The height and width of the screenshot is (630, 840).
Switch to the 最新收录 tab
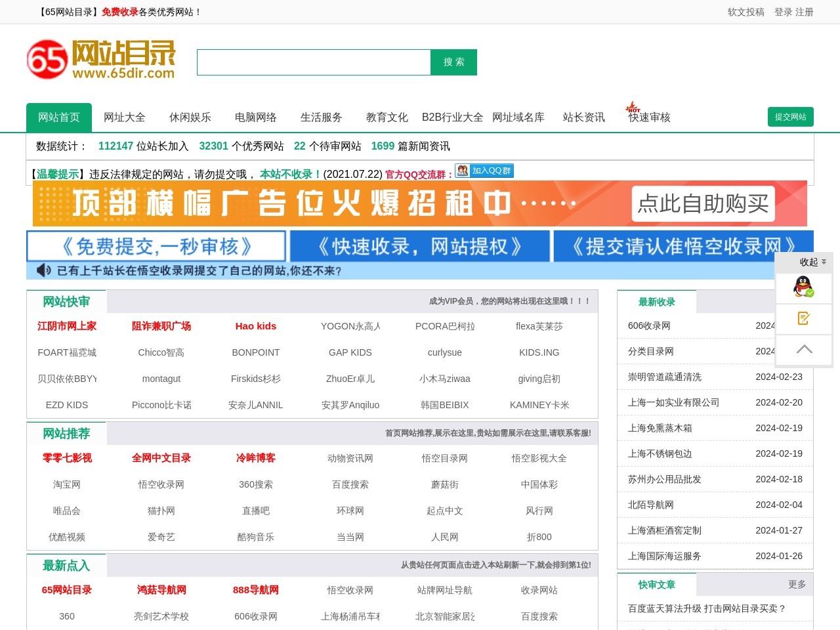pyautogui.click(x=658, y=302)
